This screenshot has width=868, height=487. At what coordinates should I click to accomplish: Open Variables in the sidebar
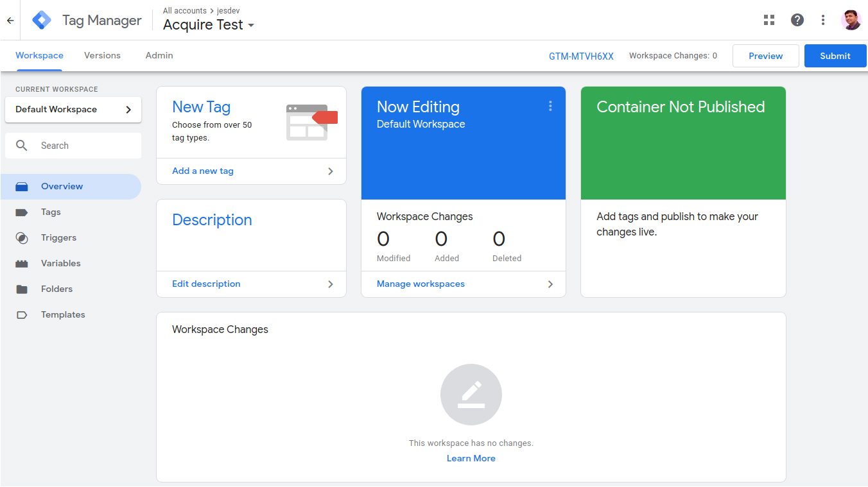tap(60, 264)
